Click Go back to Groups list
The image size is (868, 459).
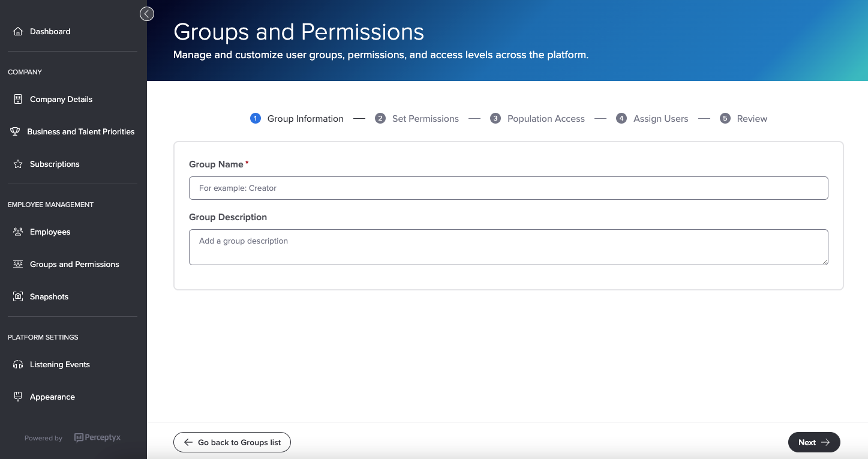tap(232, 442)
